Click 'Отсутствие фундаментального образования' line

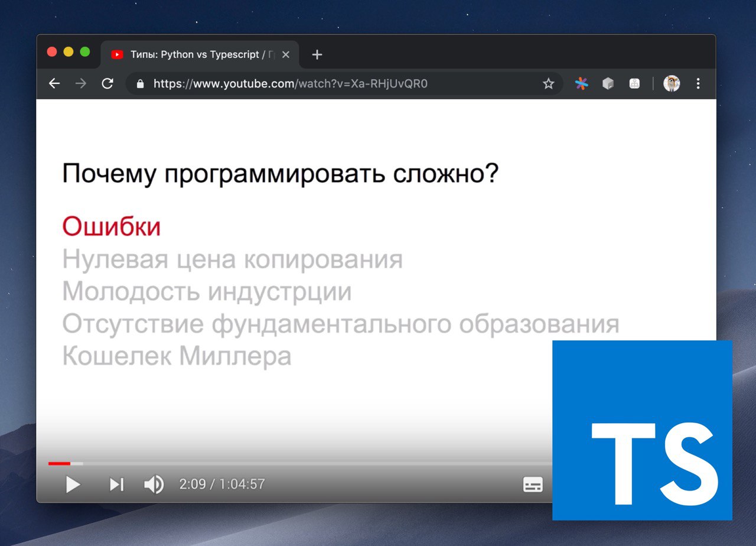click(x=341, y=324)
